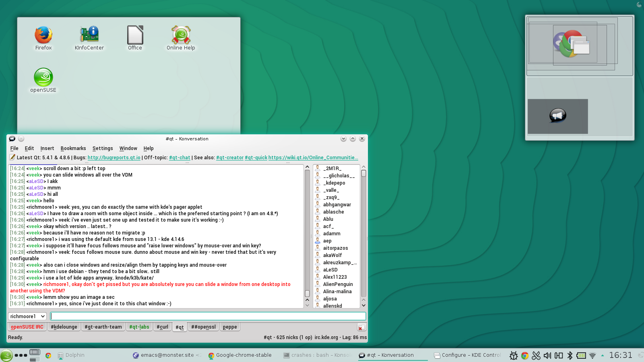
Task: Open the volume speaker tray icon
Action: (547, 356)
